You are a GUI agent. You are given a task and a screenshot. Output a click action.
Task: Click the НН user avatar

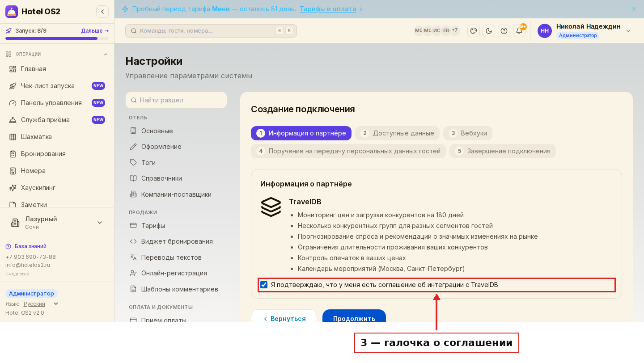click(545, 31)
